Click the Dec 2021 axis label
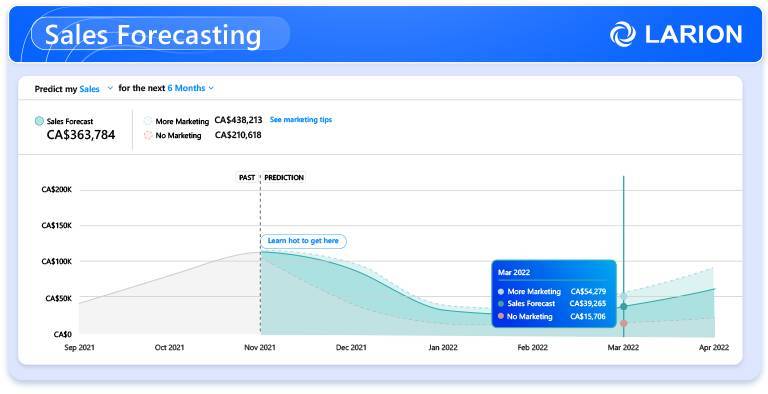Viewport: 768px width, 394px height. coord(351,347)
